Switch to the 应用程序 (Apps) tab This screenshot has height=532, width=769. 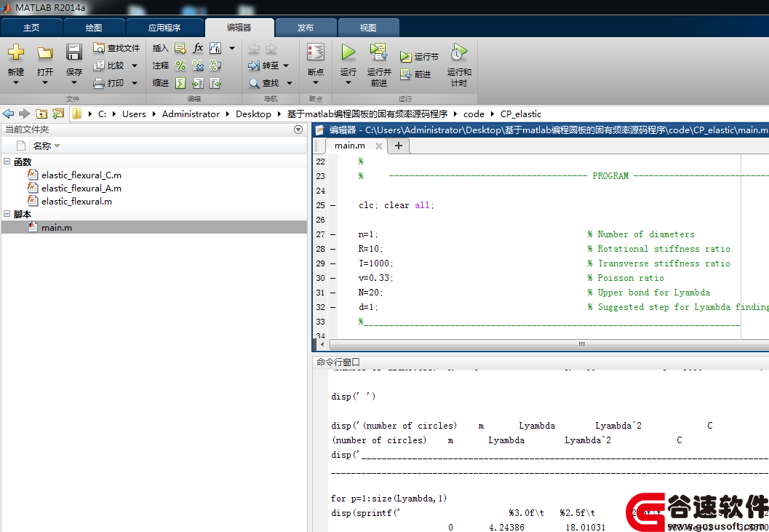click(x=164, y=28)
